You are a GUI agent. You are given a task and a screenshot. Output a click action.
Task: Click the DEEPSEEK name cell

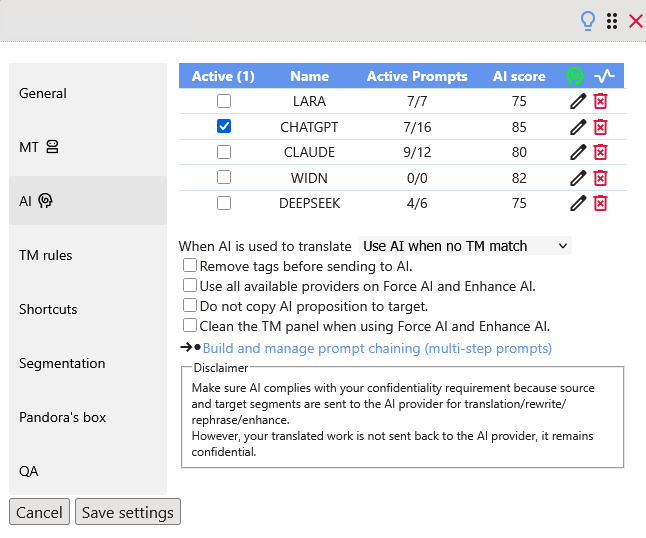pos(309,204)
